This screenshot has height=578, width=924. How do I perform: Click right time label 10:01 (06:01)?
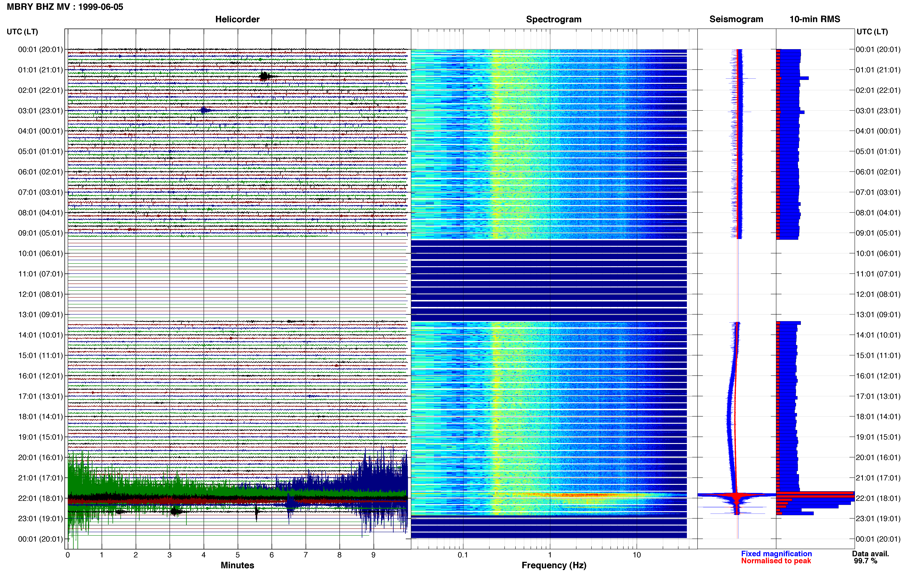click(878, 253)
